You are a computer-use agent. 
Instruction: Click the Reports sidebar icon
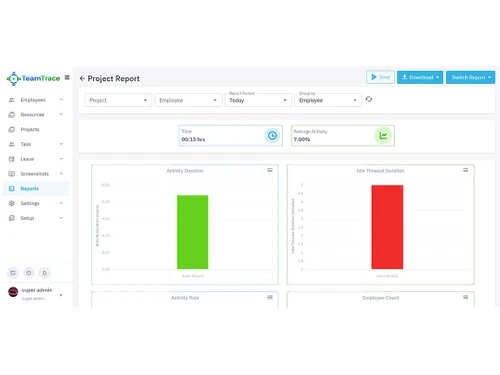click(x=12, y=189)
